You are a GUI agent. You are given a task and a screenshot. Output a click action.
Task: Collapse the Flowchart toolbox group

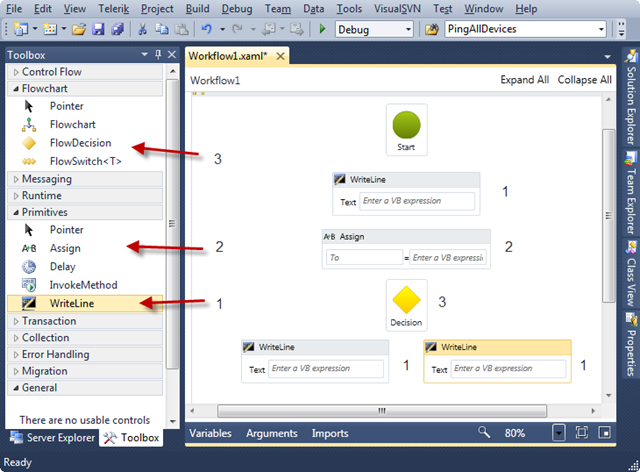click(x=16, y=89)
